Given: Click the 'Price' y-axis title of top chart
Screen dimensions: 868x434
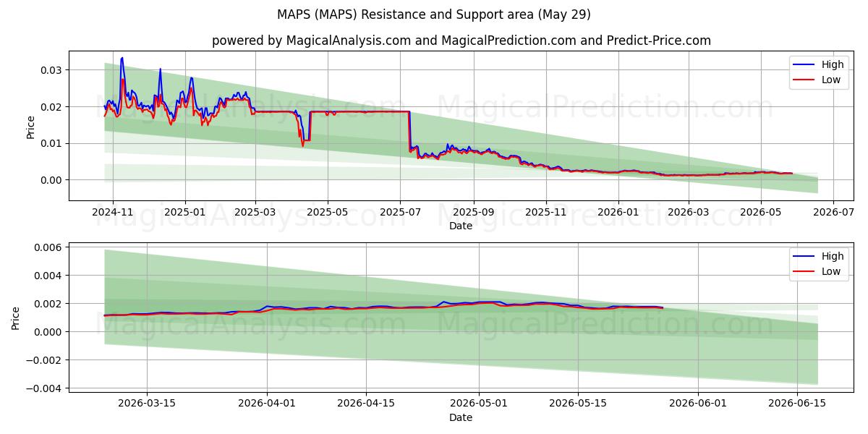Looking at the screenshot, I should [x=30, y=126].
